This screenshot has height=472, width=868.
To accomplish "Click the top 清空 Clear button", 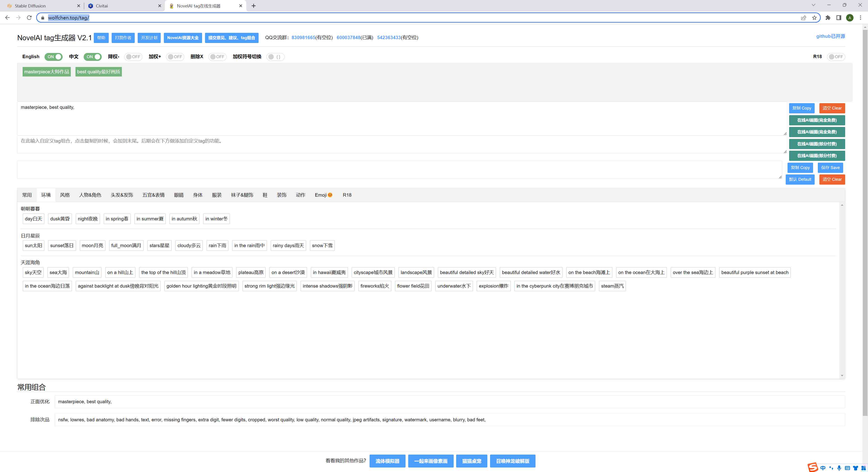I will [x=832, y=108].
